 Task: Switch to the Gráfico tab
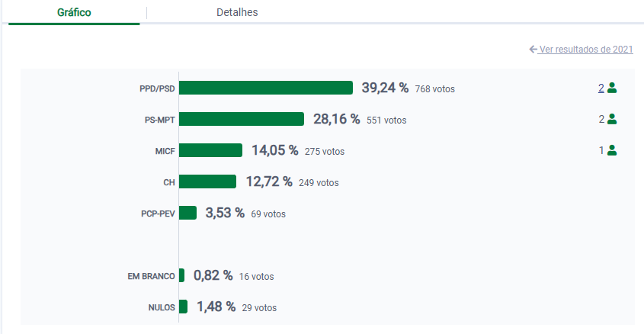[x=74, y=12]
